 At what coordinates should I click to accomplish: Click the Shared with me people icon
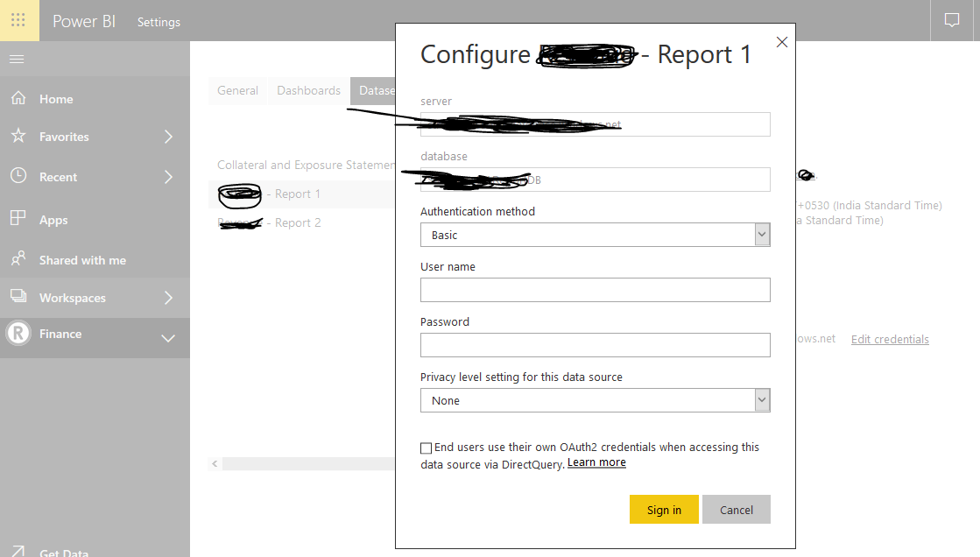[18, 258]
